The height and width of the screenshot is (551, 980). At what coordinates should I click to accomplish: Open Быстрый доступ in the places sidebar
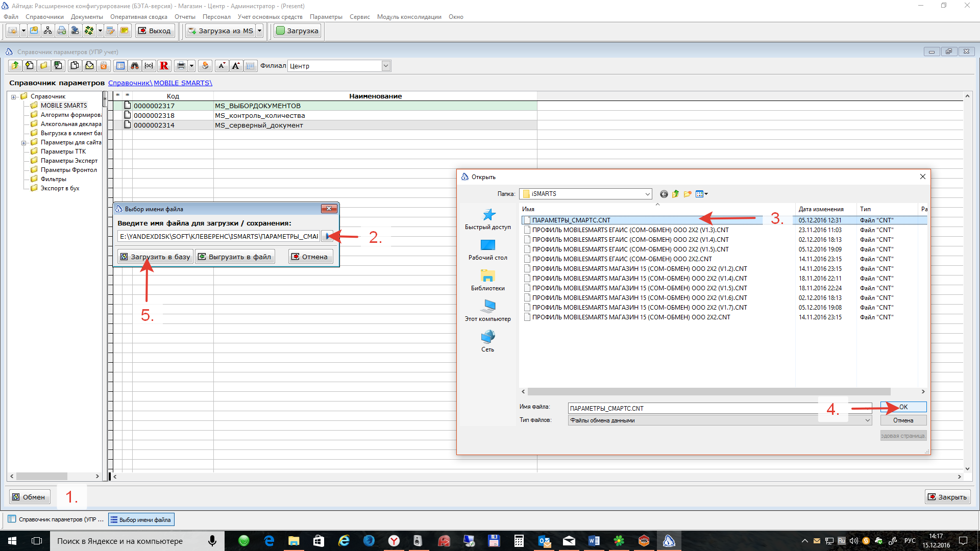[488, 219]
